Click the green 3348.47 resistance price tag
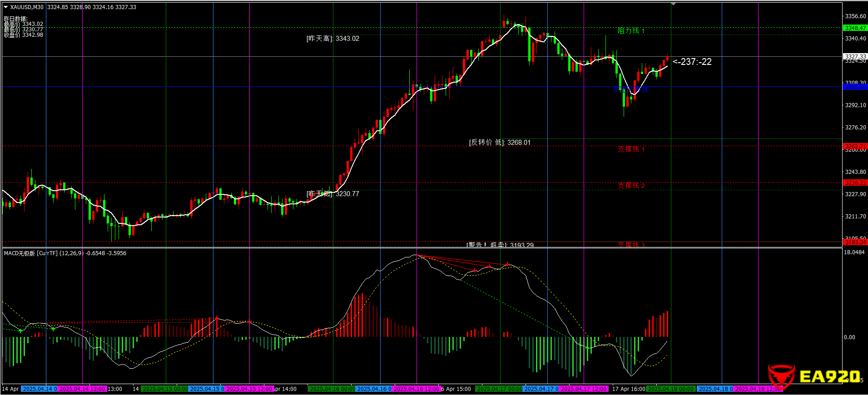The height and width of the screenshot is (395, 868). point(855,28)
